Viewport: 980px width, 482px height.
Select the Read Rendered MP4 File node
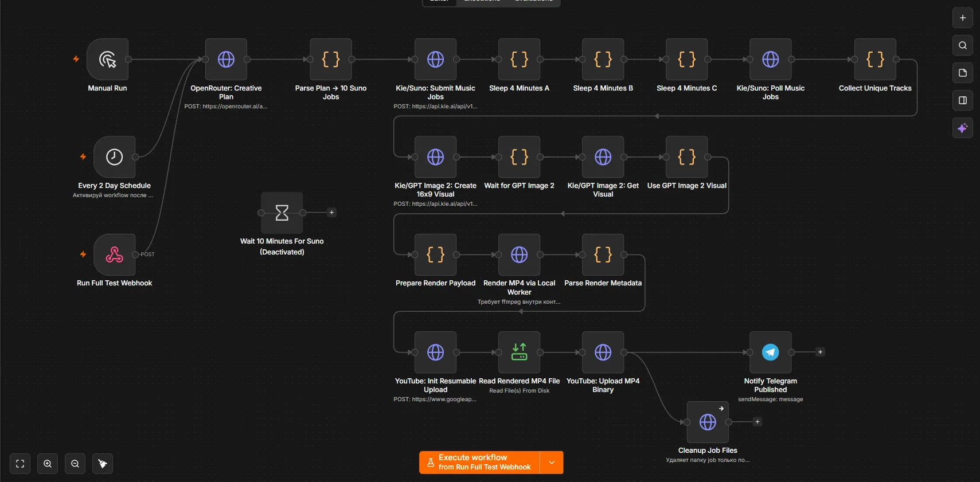(x=519, y=352)
